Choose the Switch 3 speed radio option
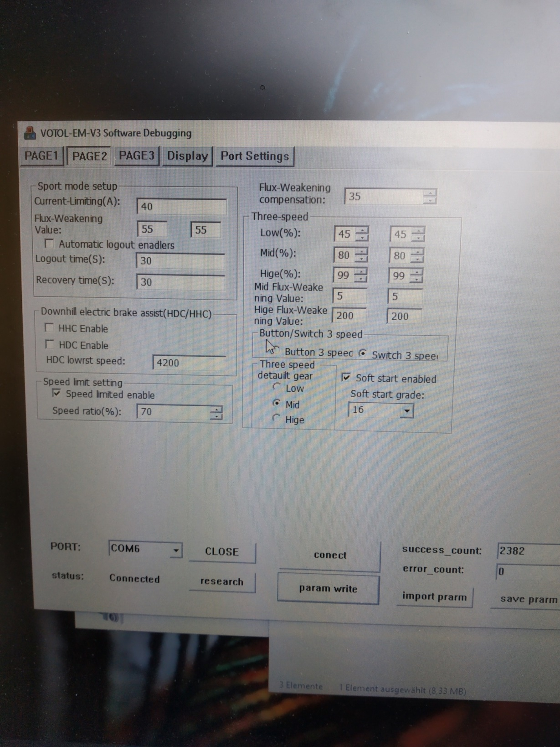The image size is (560, 747). pos(363,353)
